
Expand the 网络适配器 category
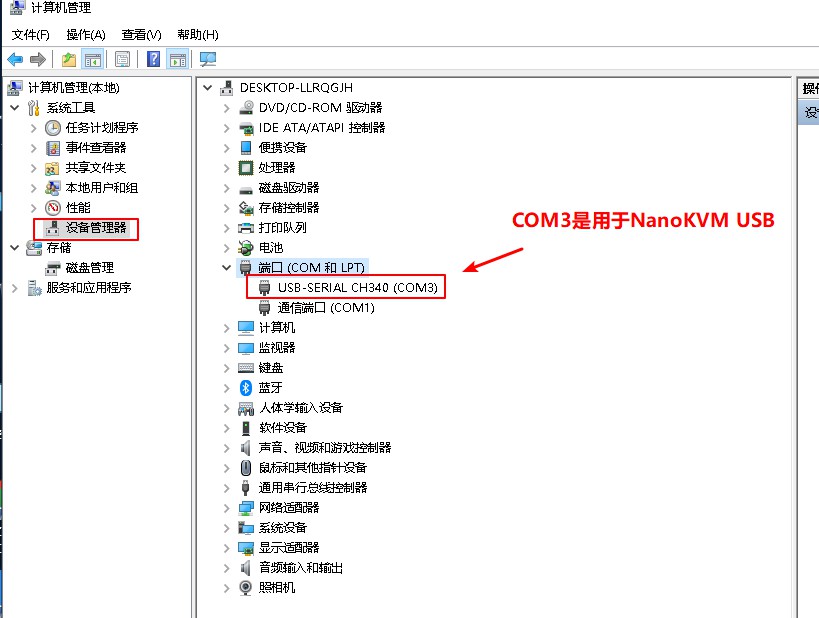click(226, 508)
